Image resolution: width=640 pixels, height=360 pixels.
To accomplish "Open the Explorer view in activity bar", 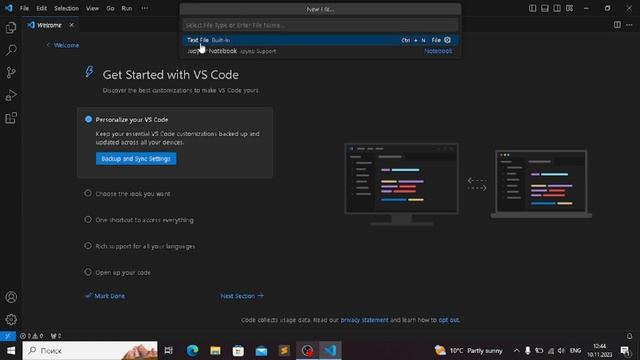I will (11, 27).
